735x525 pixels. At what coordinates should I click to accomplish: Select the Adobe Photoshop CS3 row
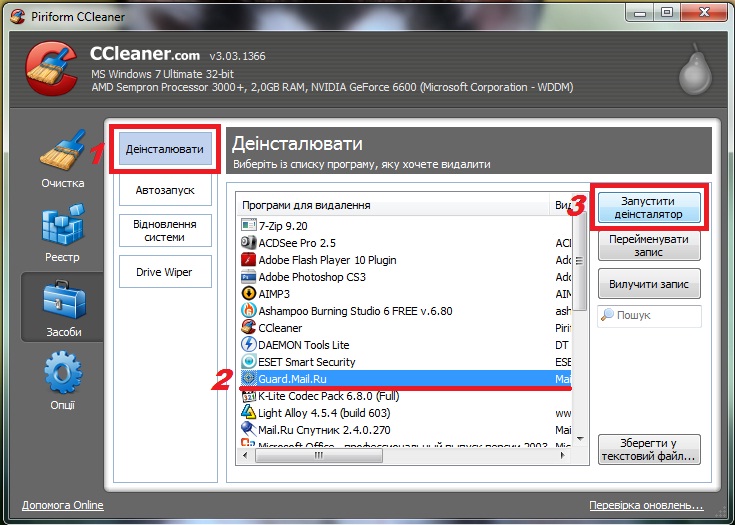click(x=405, y=277)
